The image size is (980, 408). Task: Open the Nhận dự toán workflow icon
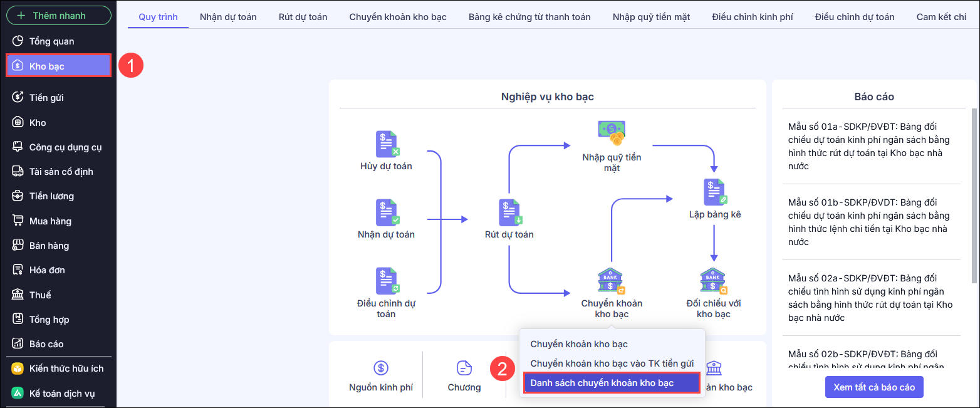coord(387,212)
